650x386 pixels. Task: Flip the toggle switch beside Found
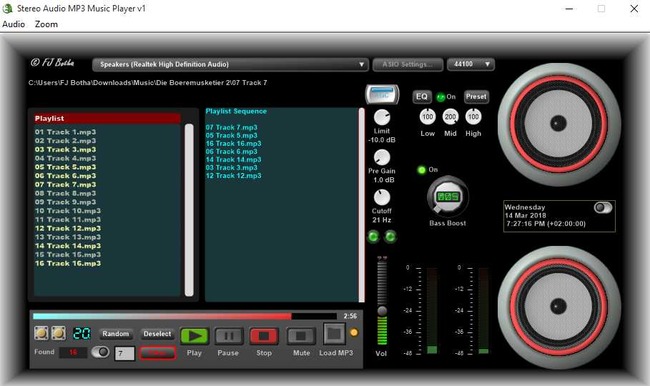click(x=100, y=352)
